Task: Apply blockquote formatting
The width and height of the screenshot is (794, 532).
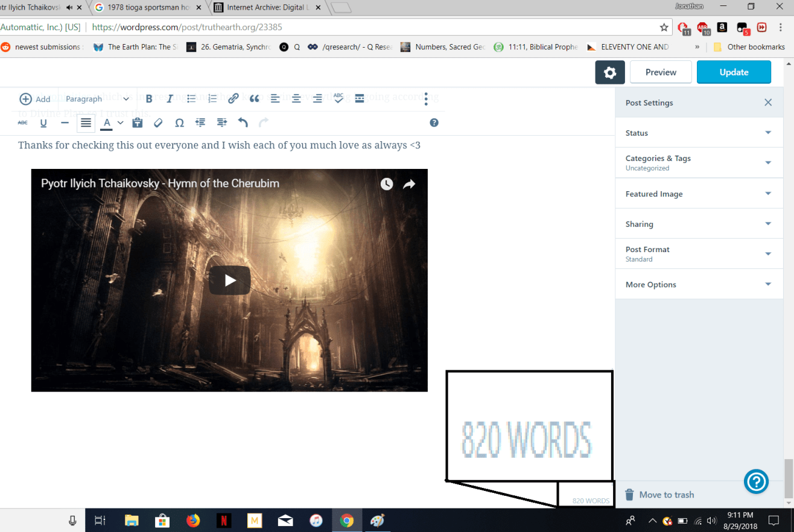Action: [254, 99]
